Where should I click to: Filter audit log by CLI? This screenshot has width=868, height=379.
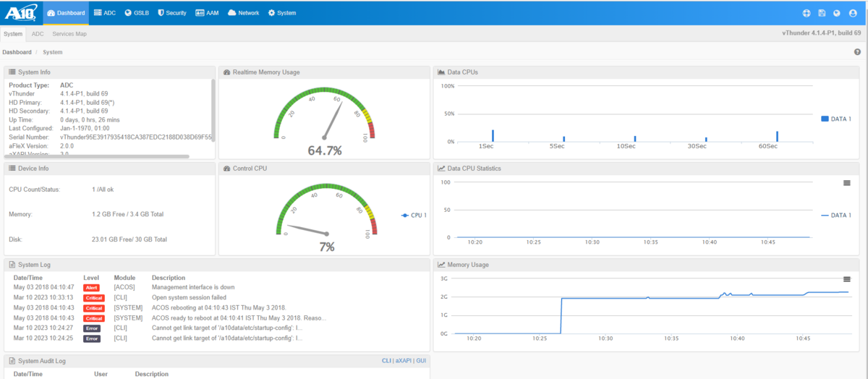tap(387, 360)
